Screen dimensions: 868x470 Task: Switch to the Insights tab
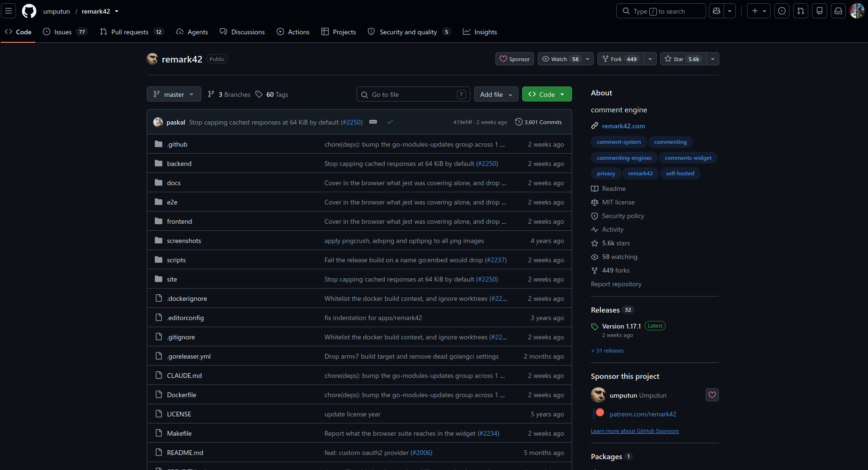480,31
